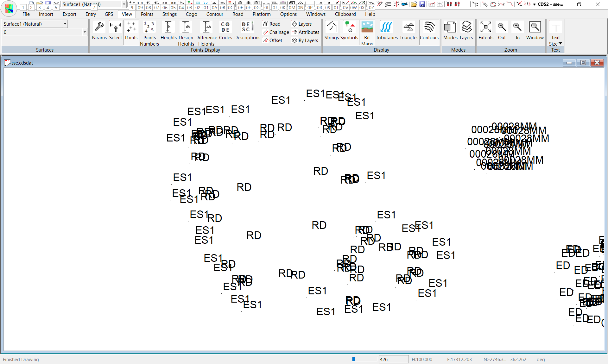Click the 426 status input field
The width and height of the screenshot is (608, 364).
pos(393,359)
